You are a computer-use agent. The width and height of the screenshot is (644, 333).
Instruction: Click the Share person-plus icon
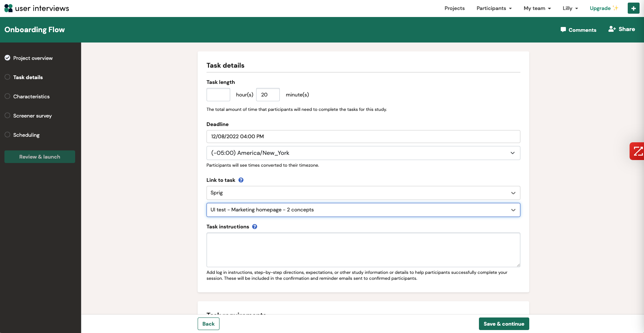pyautogui.click(x=612, y=29)
